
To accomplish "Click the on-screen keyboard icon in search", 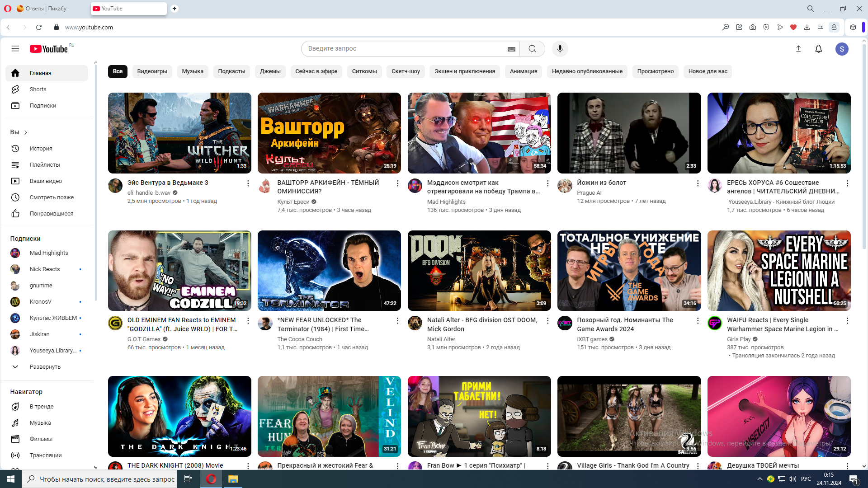I will [x=511, y=49].
